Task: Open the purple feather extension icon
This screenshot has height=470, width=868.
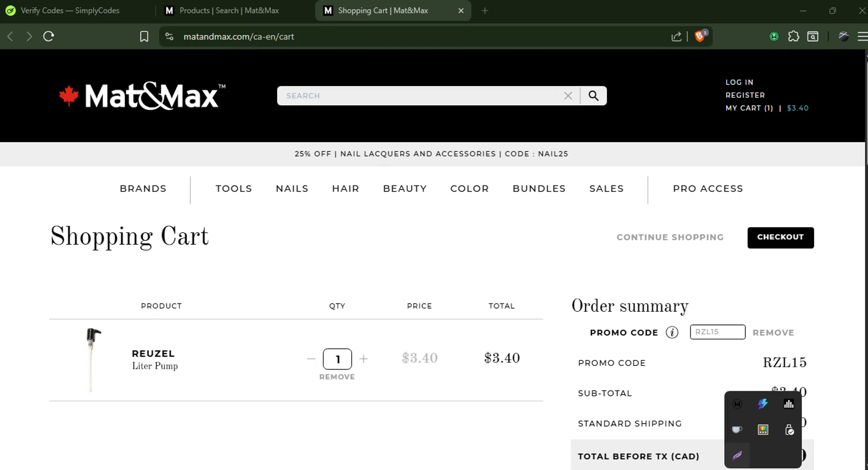Action: [737, 456]
